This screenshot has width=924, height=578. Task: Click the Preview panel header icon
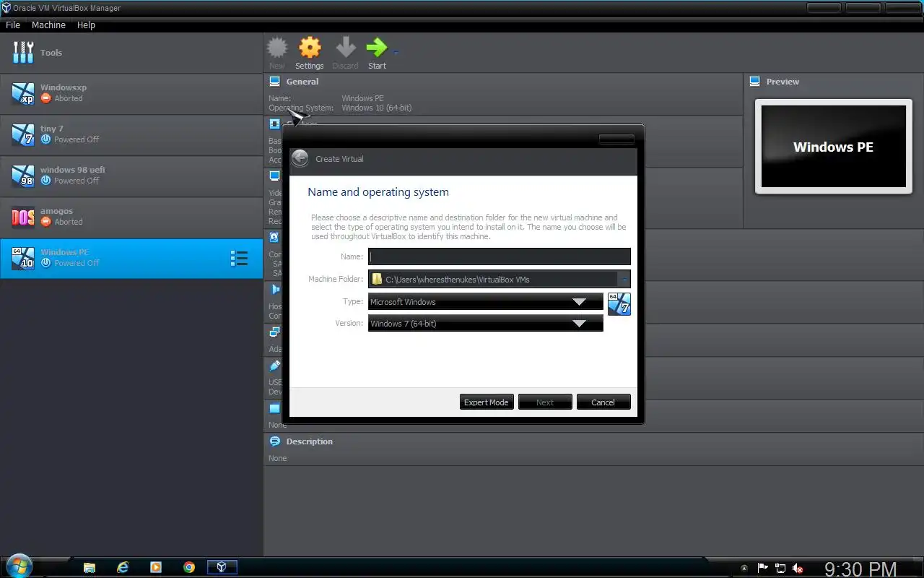point(755,82)
